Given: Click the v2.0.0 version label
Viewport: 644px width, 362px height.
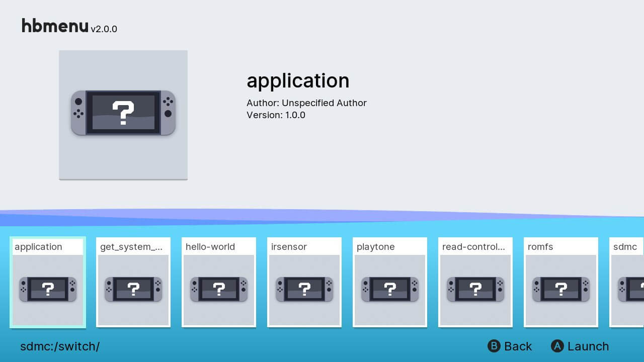Looking at the screenshot, I should [104, 29].
